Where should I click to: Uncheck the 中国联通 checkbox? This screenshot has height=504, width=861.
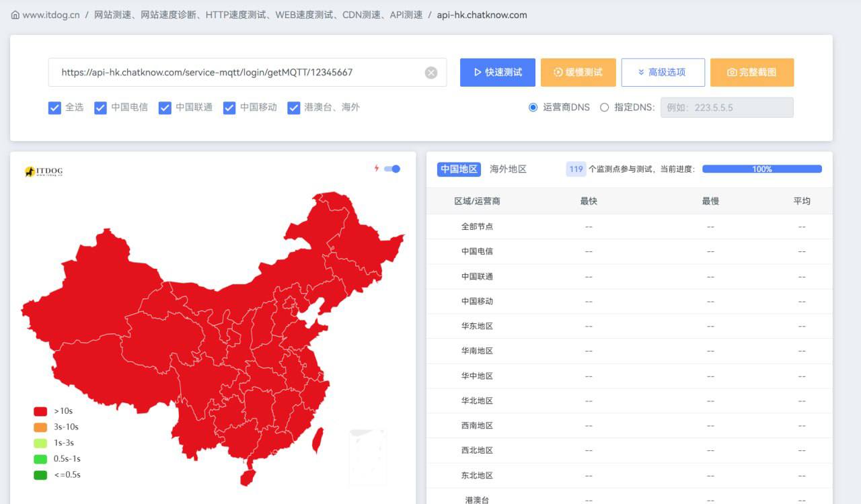click(165, 108)
